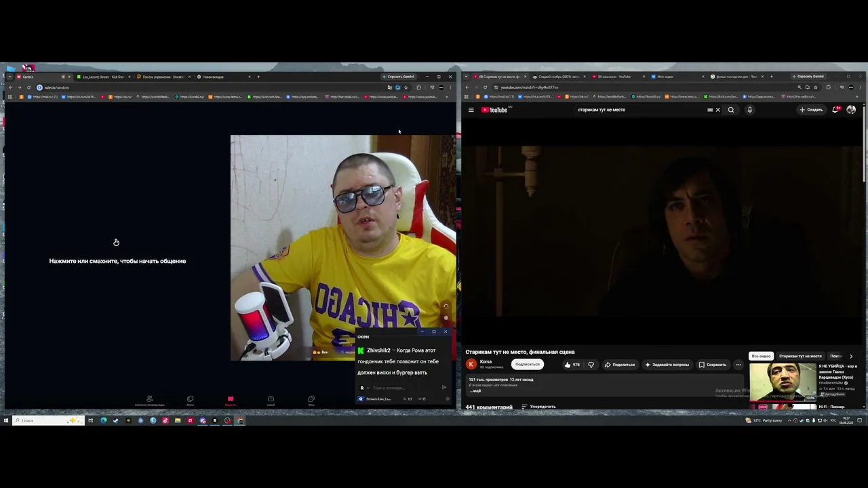Image resolution: width=868 pixels, height=488 pixels.
Task: Subscribe to Korsa with 'Подписаться' button
Action: (528, 364)
